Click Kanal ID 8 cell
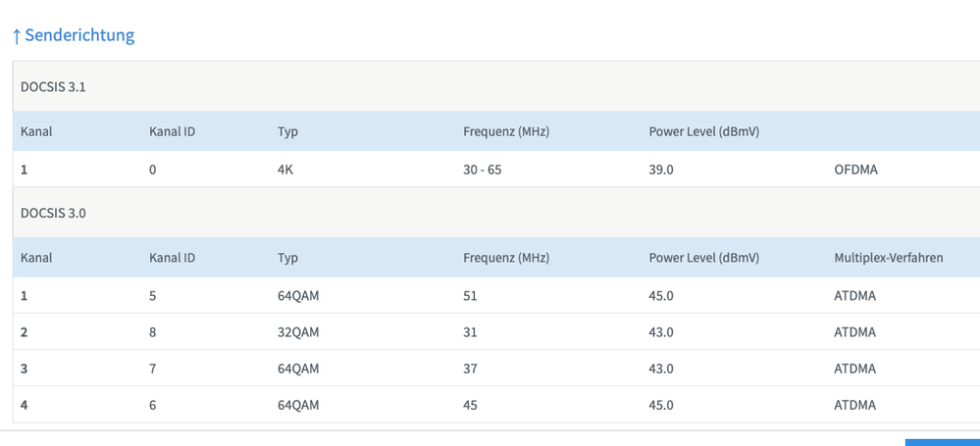This screenshot has height=446, width=980. click(x=153, y=332)
